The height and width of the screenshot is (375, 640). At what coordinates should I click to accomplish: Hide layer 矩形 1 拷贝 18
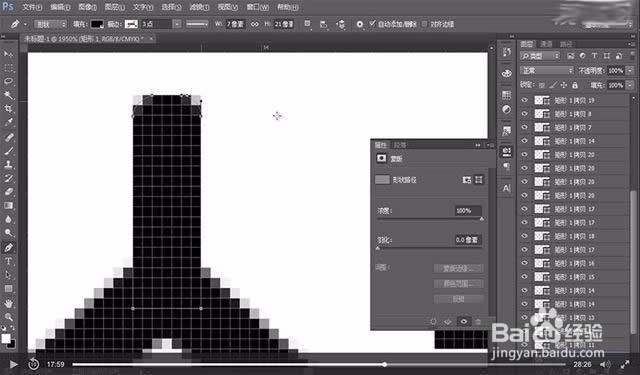pos(524,236)
